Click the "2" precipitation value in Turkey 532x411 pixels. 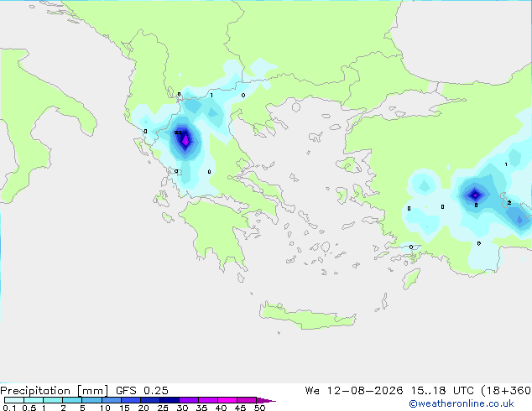coord(509,202)
